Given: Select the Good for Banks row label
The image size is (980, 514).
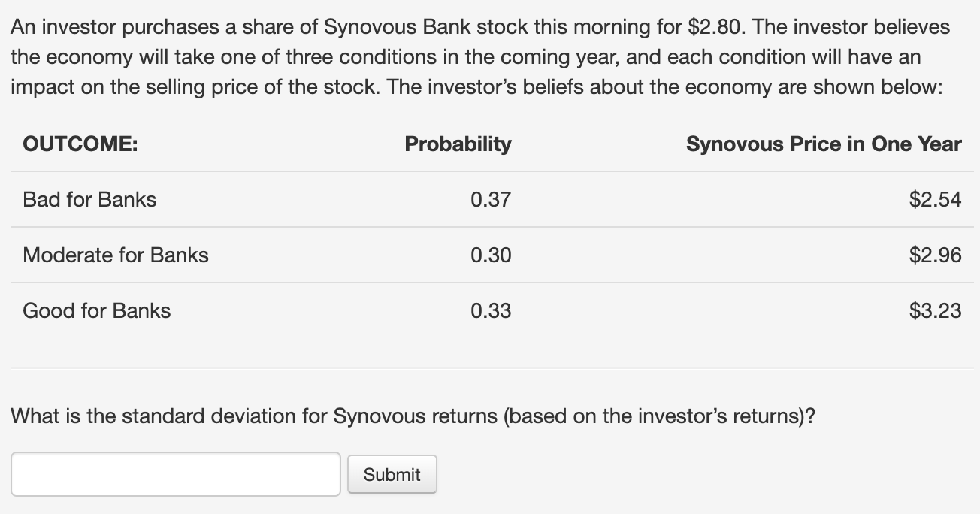Looking at the screenshot, I should point(97,310).
